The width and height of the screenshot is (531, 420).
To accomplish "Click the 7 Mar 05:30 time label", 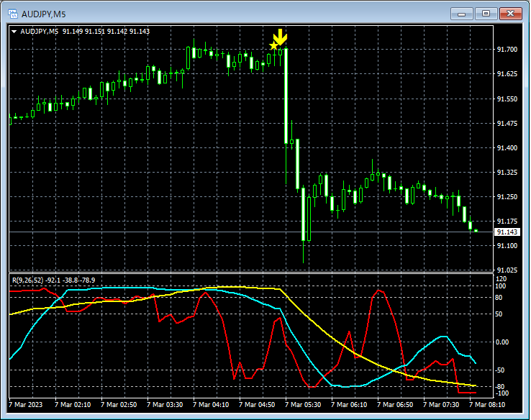I will click(x=303, y=405).
